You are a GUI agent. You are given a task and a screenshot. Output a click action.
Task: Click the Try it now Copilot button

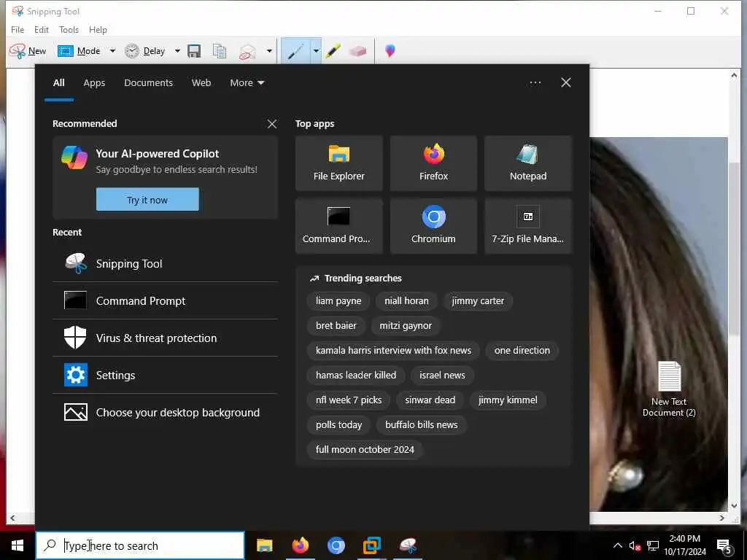[147, 200]
